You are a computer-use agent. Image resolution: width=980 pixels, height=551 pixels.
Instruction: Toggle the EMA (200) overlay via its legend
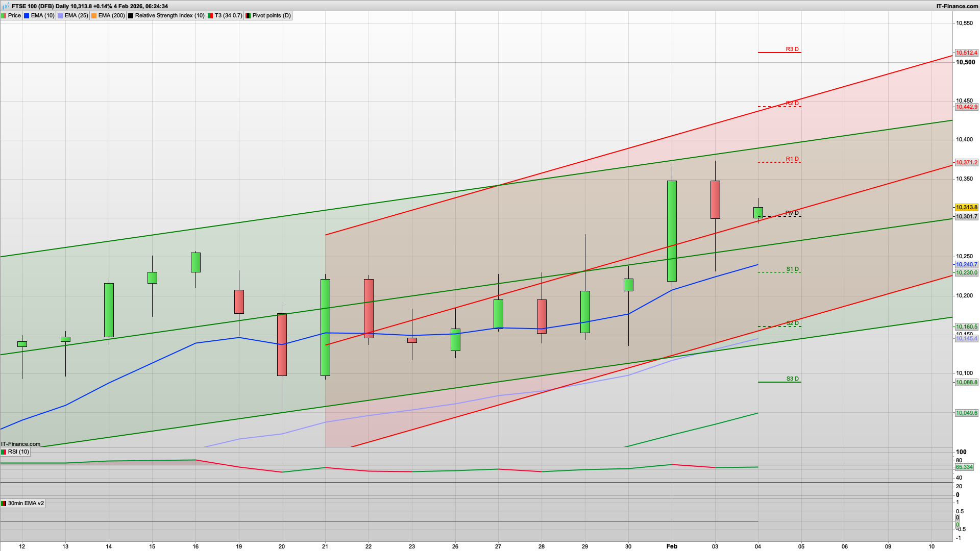pyautogui.click(x=94, y=16)
